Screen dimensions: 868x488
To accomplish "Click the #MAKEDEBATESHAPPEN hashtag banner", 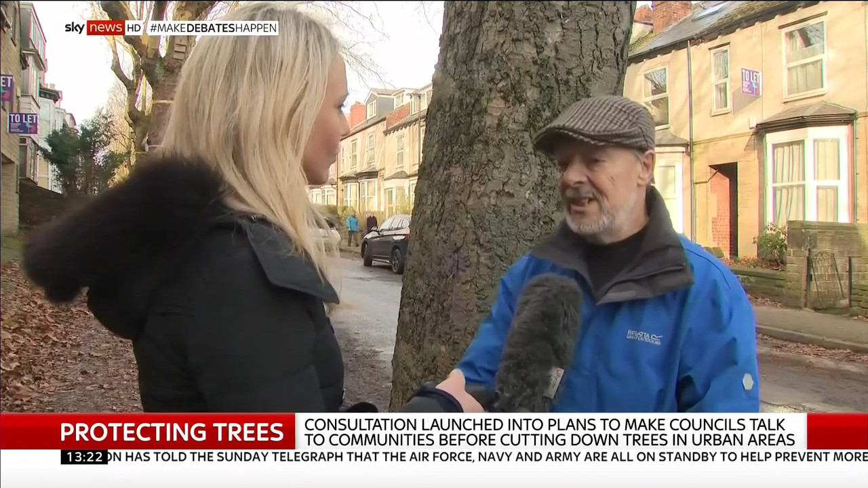I will click(213, 28).
